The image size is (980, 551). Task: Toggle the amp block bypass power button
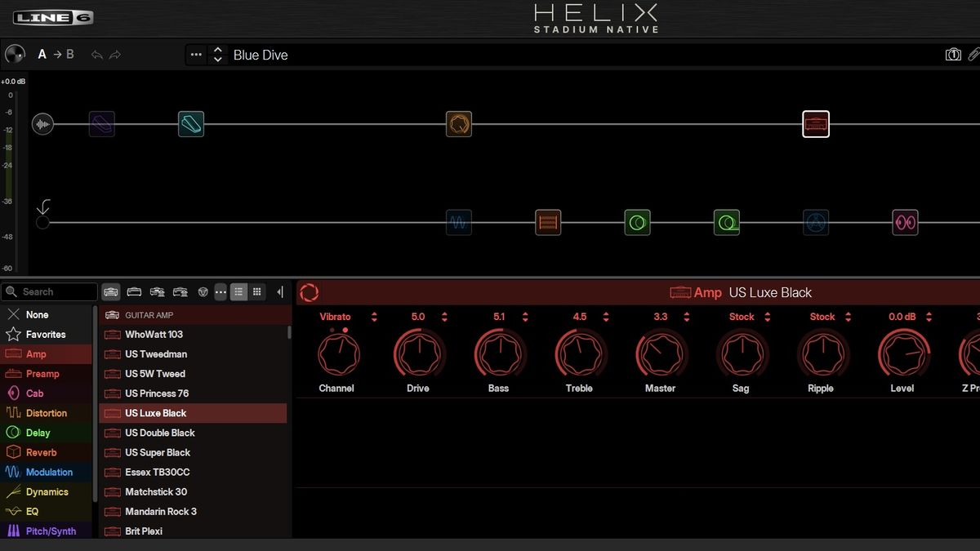[310, 292]
